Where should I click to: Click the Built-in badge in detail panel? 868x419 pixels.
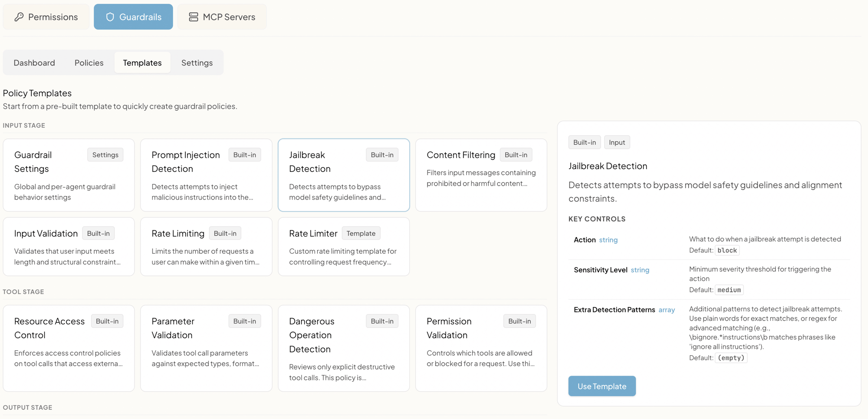click(585, 142)
